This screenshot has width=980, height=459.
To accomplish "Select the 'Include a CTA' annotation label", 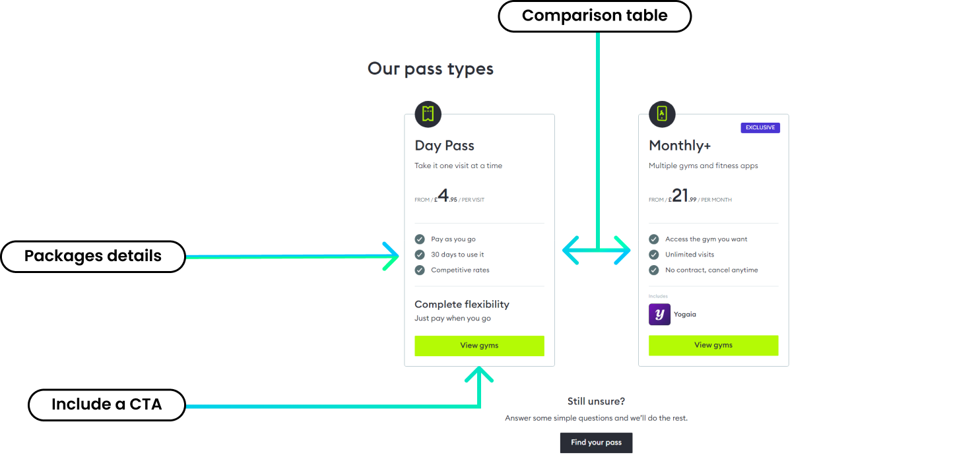I will tap(106, 404).
